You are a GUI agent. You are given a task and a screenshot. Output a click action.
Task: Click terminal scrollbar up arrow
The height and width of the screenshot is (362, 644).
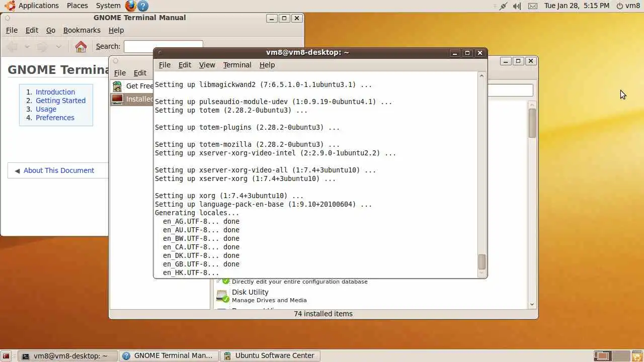(x=481, y=76)
